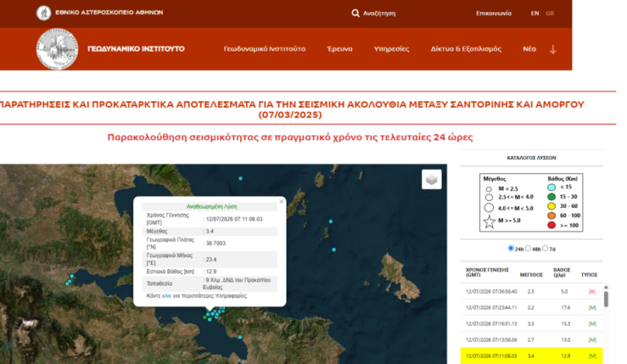Viewport: 627px width, 364px height.
Task: Open the Υπηρεσίες menu
Action: 391,49
